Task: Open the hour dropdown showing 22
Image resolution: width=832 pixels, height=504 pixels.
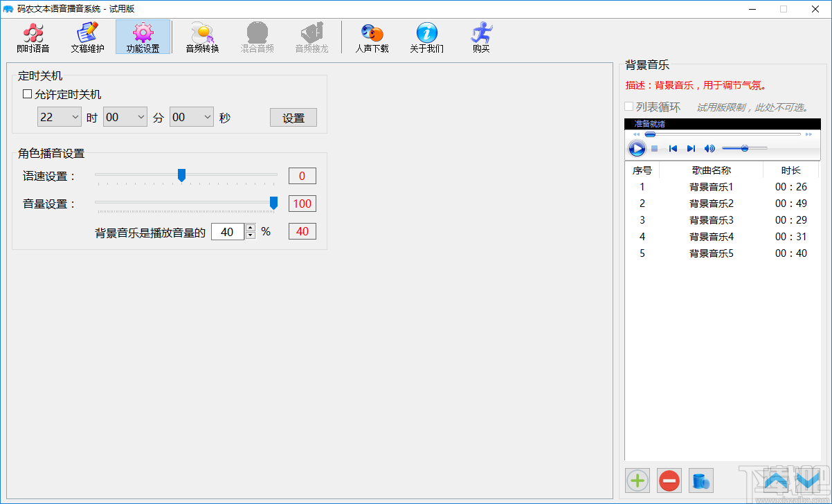Action: click(59, 116)
